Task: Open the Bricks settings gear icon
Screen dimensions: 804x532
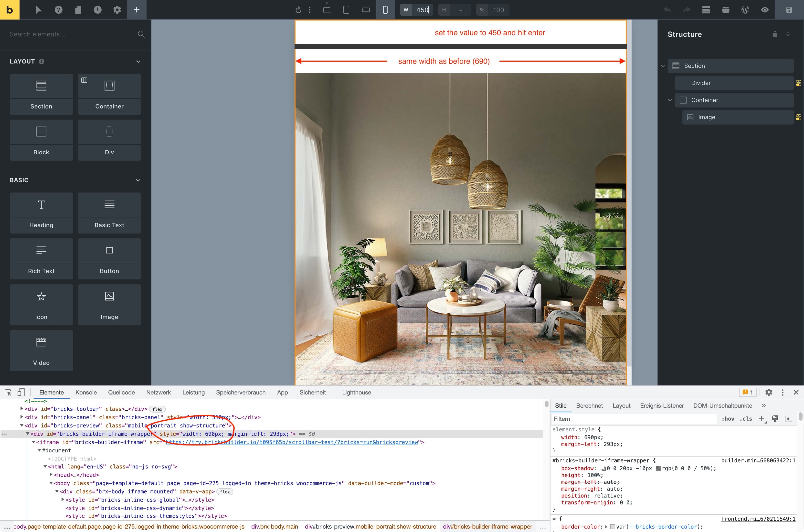Action: tap(117, 10)
